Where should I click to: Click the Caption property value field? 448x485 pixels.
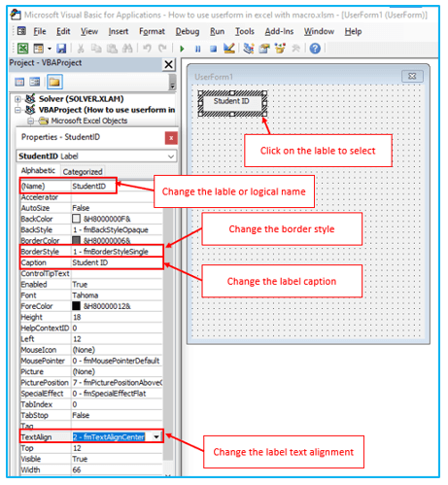tap(117, 262)
